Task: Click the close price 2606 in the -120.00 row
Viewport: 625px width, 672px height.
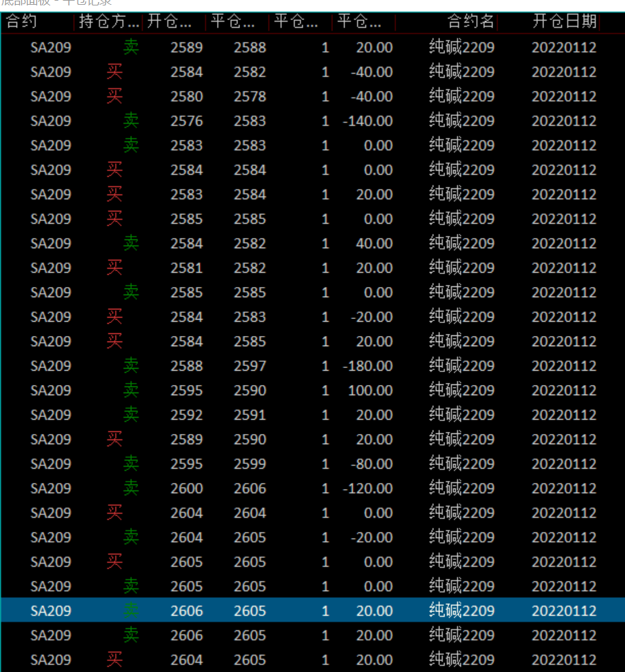Action: coord(250,488)
